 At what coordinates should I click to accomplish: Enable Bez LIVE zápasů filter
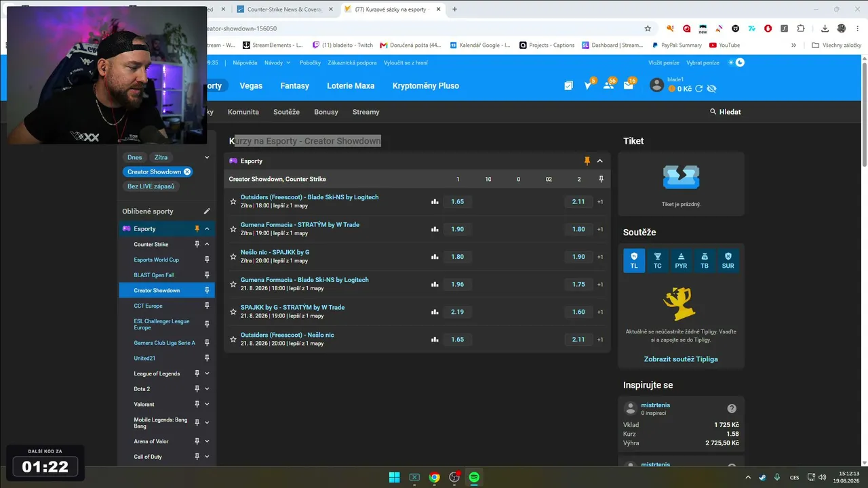pyautogui.click(x=151, y=186)
